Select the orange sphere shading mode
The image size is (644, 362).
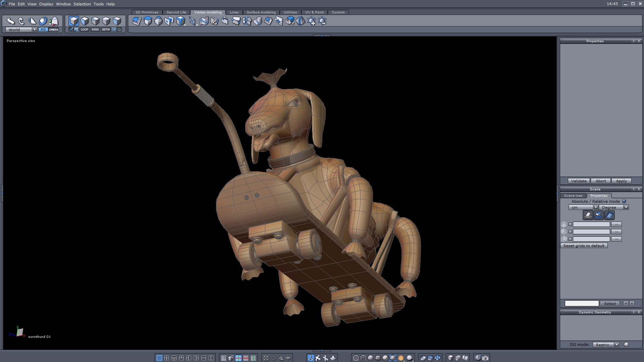(401, 358)
